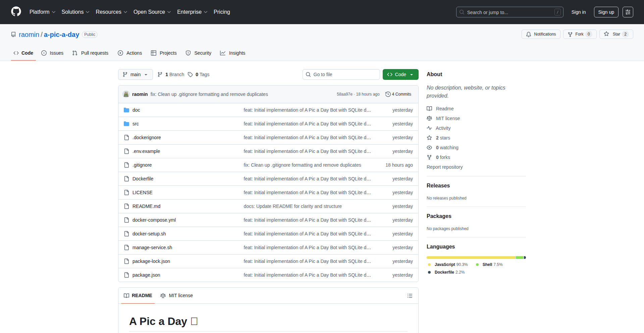Image resolution: width=644 pixels, height=333 pixels.
Task: Open the README outline icon
Action: (410, 296)
